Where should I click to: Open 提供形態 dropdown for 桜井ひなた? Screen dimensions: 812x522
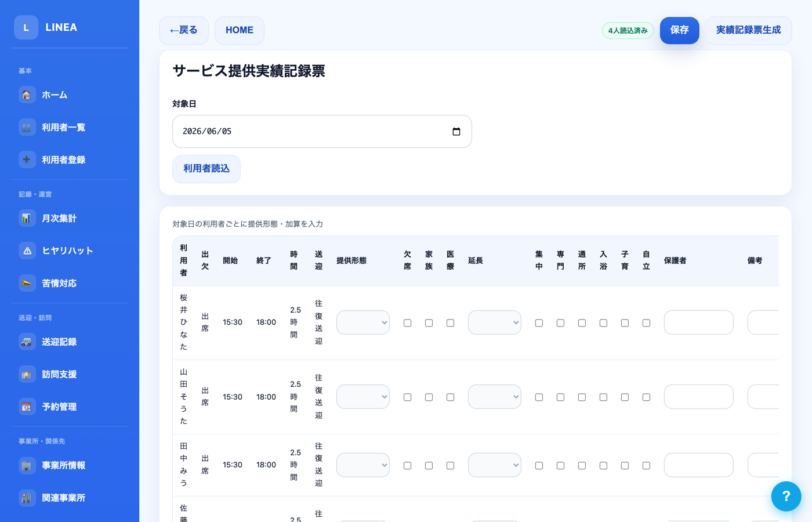pyautogui.click(x=363, y=322)
